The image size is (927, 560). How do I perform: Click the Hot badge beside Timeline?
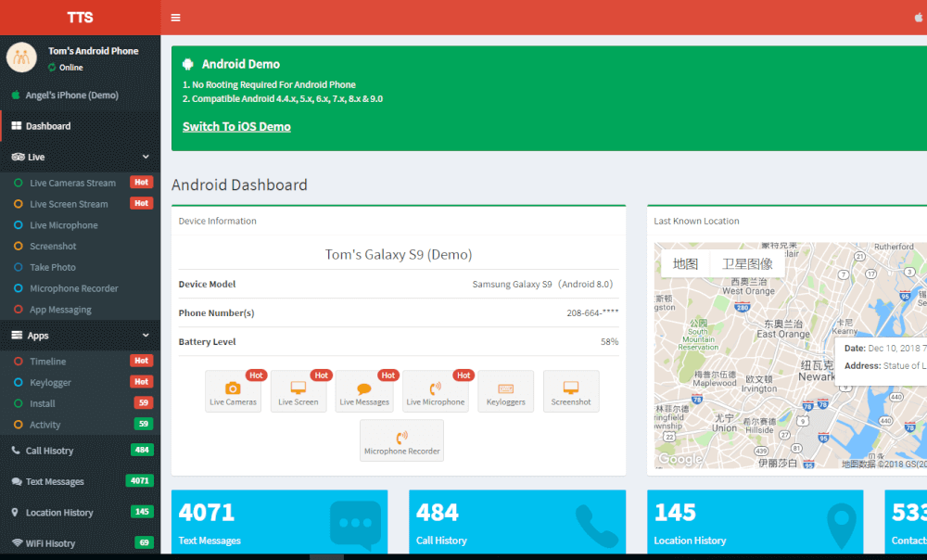tap(141, 361)
